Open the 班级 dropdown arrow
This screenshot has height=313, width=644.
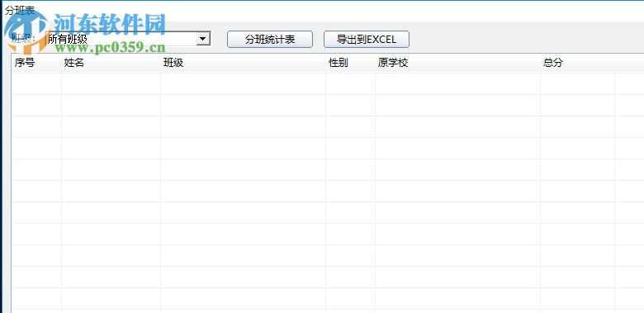point(202,39)
